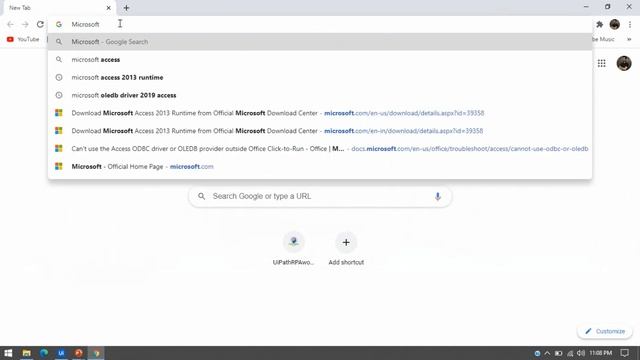Click the Extensions puzzle icon
Screen dimensions: 640x360
coord(600,24)
